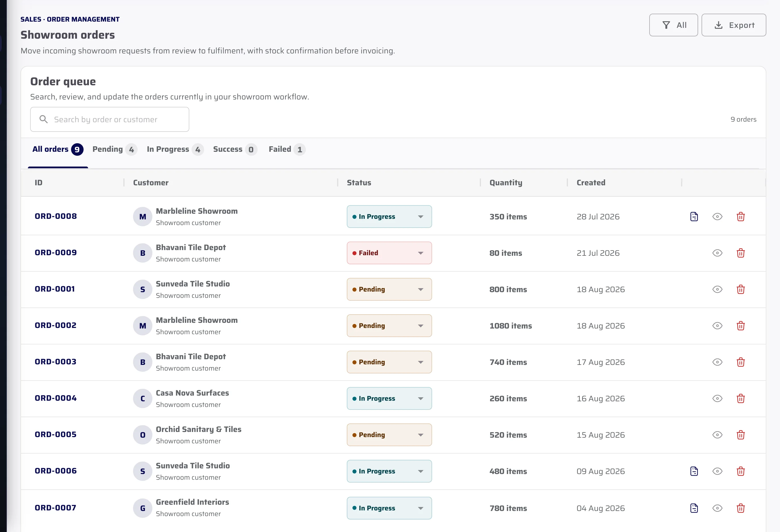Click the S avatar for ORD-0001
Screen dimensions: 780x532
[x=143, y=289]
